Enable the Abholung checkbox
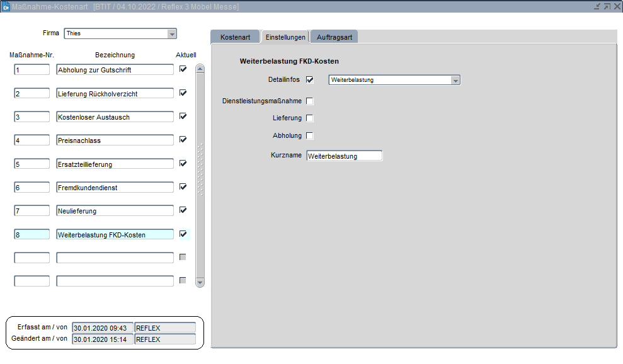 pos(310,136)
